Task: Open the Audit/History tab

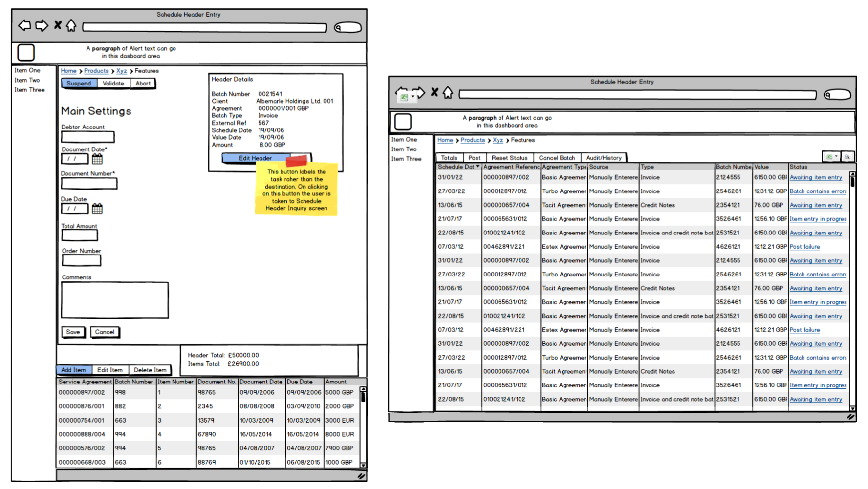Action: (x=604, y=158)
